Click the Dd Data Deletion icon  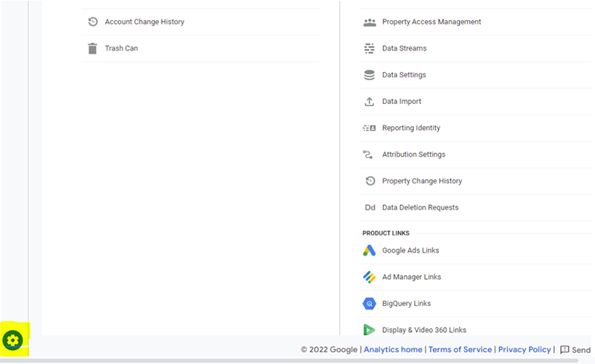pyautogui.click(x=370, y=207)
